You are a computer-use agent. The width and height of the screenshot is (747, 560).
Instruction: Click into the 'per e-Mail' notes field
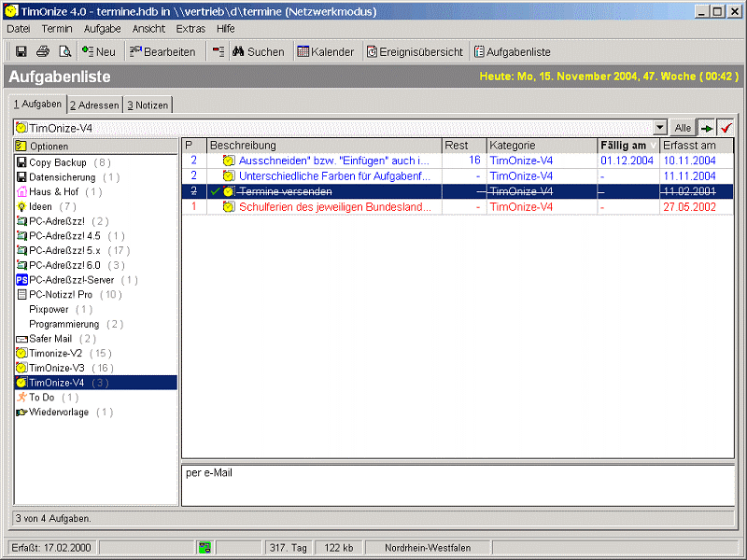click(458, 485)
